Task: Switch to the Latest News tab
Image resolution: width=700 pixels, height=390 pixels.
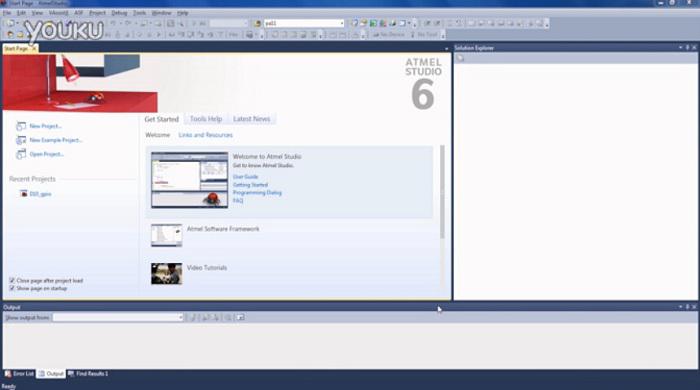Action: click(252, 119)
